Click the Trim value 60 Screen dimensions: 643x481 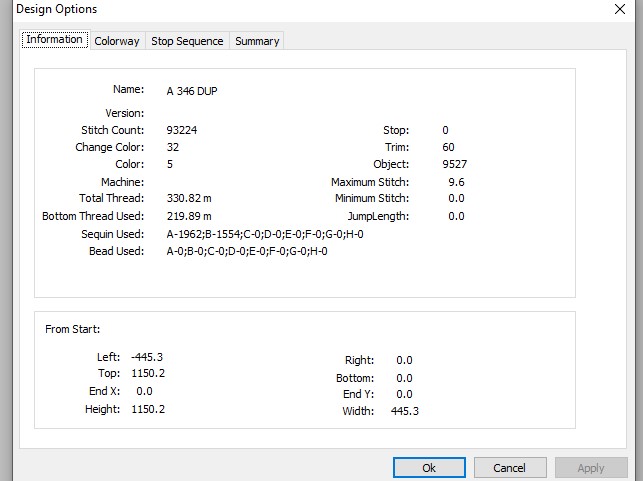pos(448,147)
